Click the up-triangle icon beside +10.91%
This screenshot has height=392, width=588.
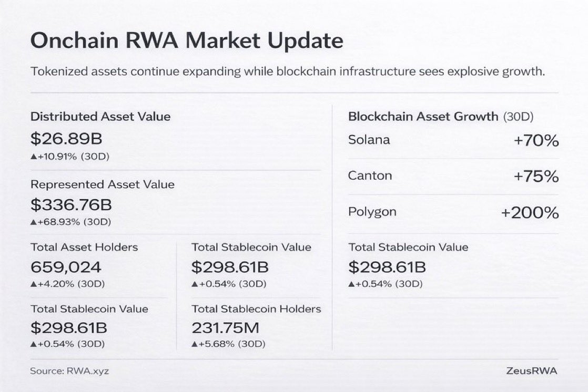(x=33, y=157)
